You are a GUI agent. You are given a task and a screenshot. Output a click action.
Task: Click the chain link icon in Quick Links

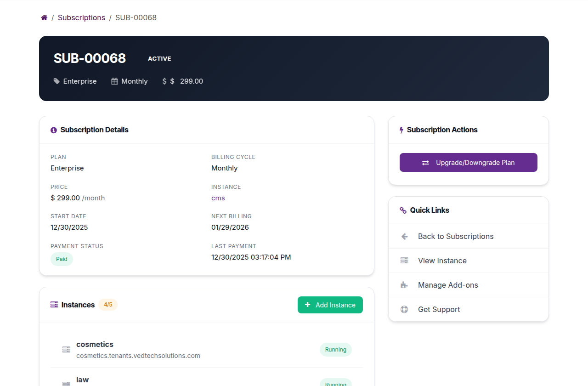[403, 210]
